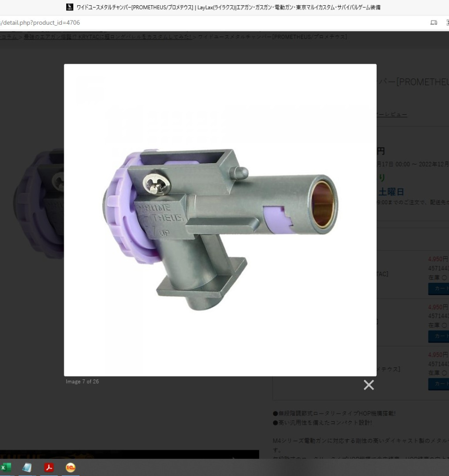This screenshot has height=476, width=449.
Task: Launch Adobe Acrobat from the taskbar
Action: 49,467
